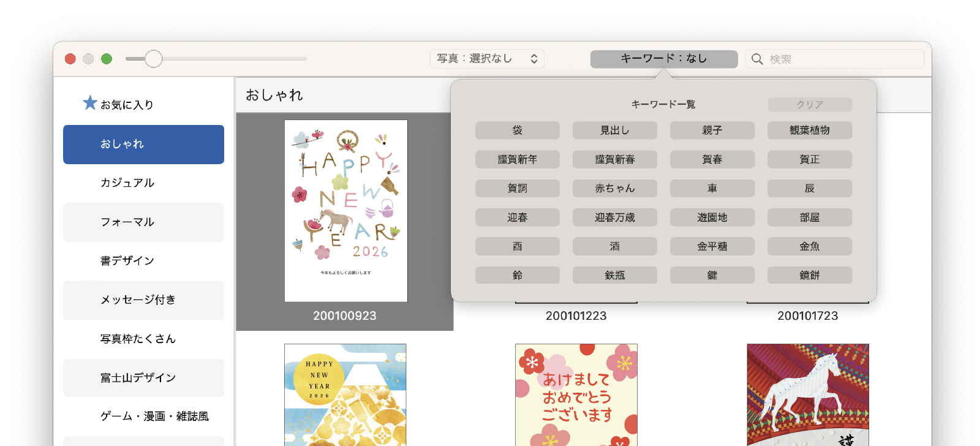This screenshot has width=980, height=446.
Task: Choose the 書デザイン category
Action: point(143,260)
